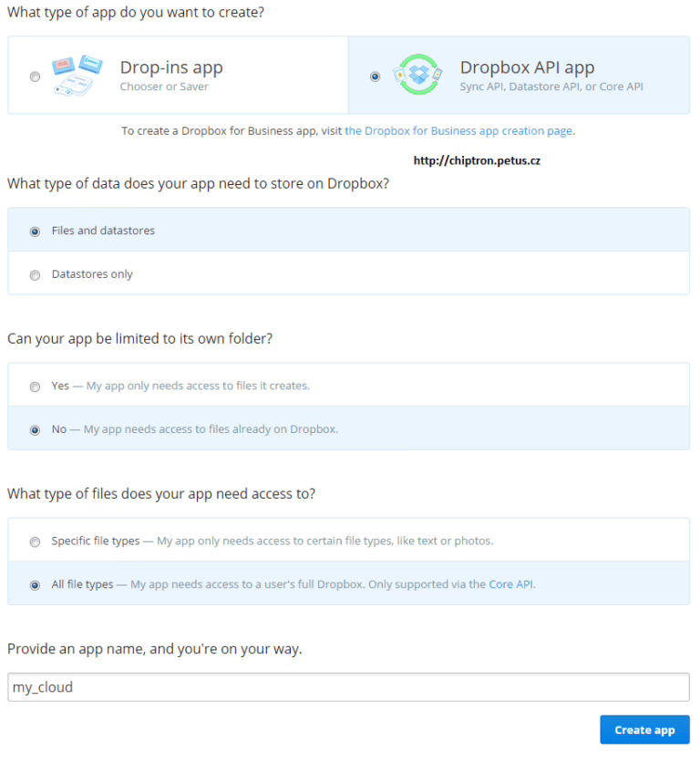Pick the All file types option

[x=35, y=585]
